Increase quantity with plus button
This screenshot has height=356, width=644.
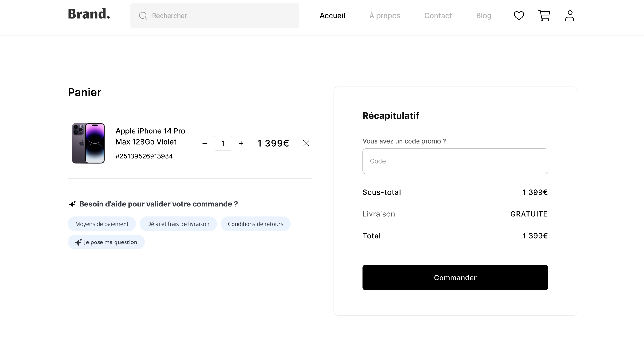(x=241, y=143)
